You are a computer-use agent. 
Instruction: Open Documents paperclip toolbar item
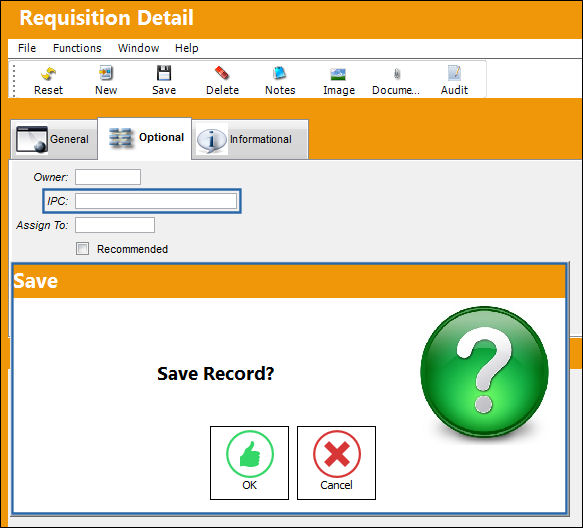pos(396,80)
